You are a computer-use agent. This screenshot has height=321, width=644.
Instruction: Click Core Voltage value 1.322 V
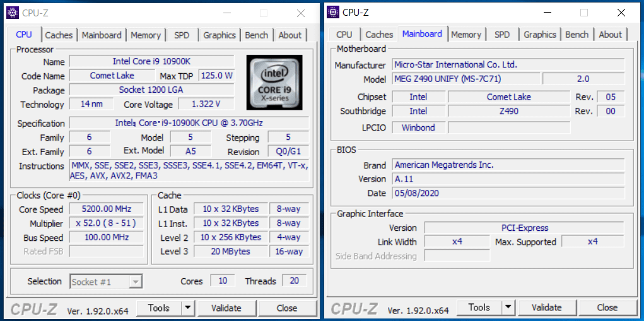pos(206,104)
